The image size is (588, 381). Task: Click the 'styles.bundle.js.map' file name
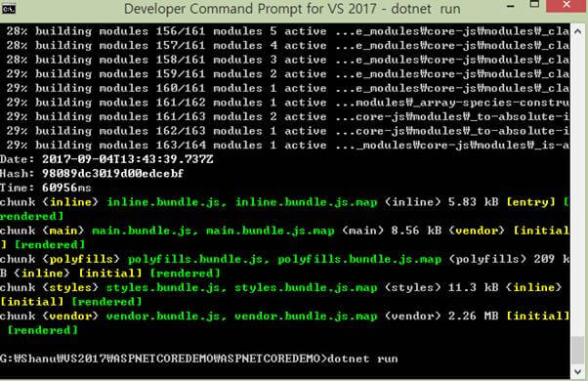(306, 287)
